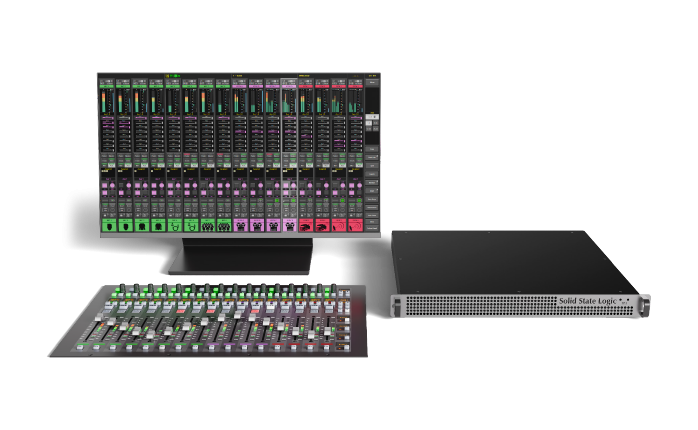Click the fifth green channel icon on screen
The image size is (698, 430).
tap(176, 226)
